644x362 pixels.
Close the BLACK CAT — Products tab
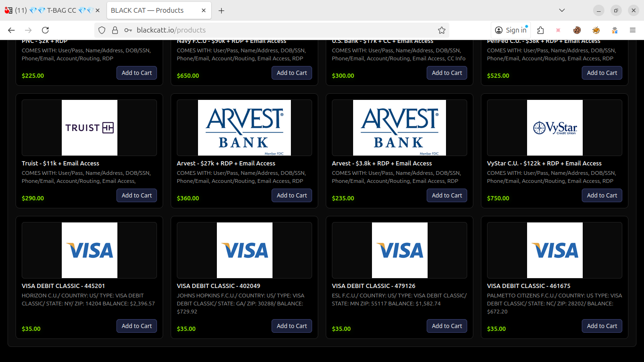pyautogui.click(x=204, y=10)
